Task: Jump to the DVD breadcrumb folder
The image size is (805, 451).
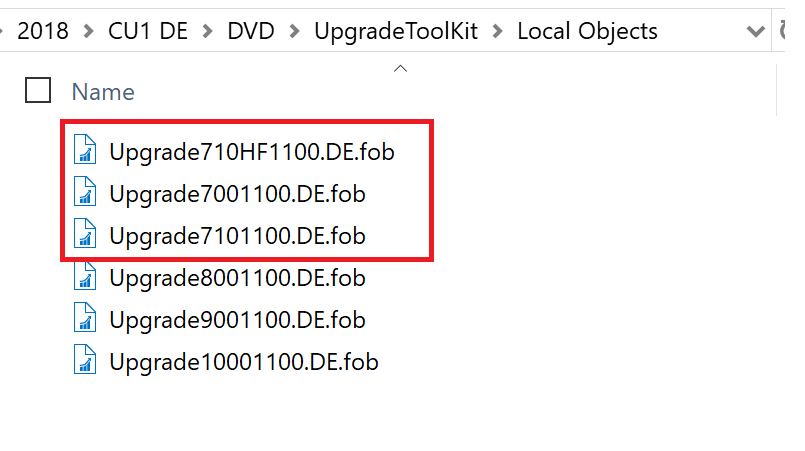Action: [x=250, y=31]
